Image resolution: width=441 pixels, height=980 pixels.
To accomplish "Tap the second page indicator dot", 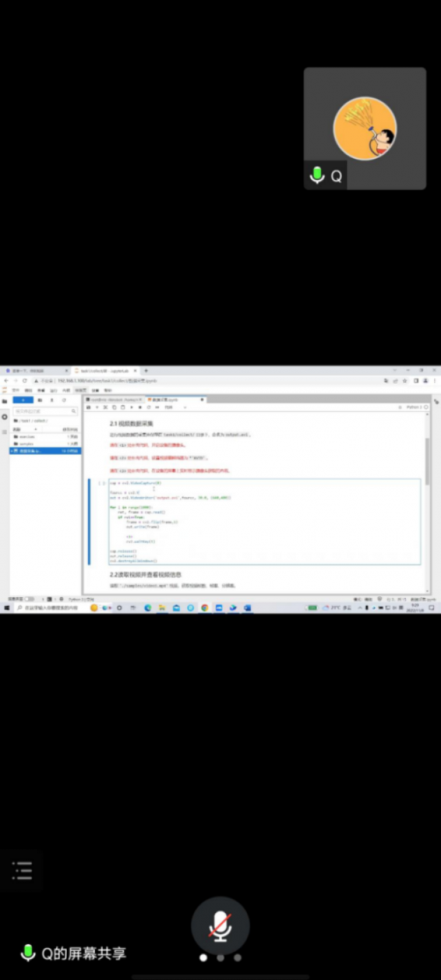I will pyautogui.click(x=220, y=957).
